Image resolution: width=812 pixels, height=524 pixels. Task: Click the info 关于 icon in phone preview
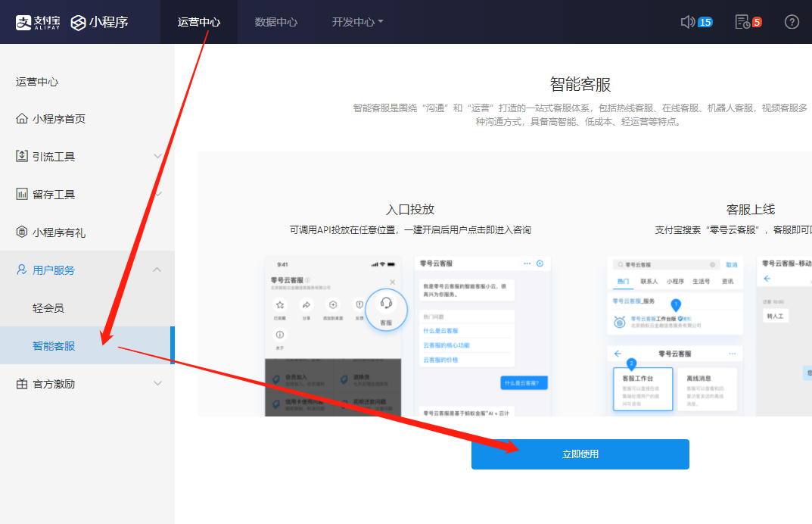(x=280, y=335)
